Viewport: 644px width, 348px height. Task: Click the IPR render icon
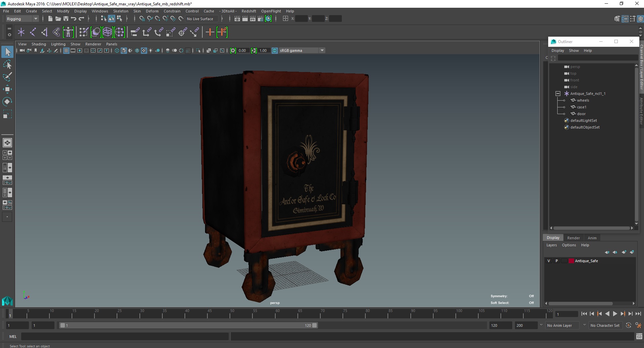pyautogui.click(x=253, y=19)
